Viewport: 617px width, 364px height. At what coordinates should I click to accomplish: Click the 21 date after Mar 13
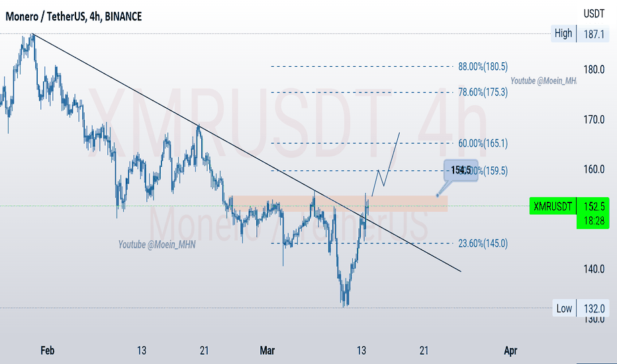tap(424, 350)
